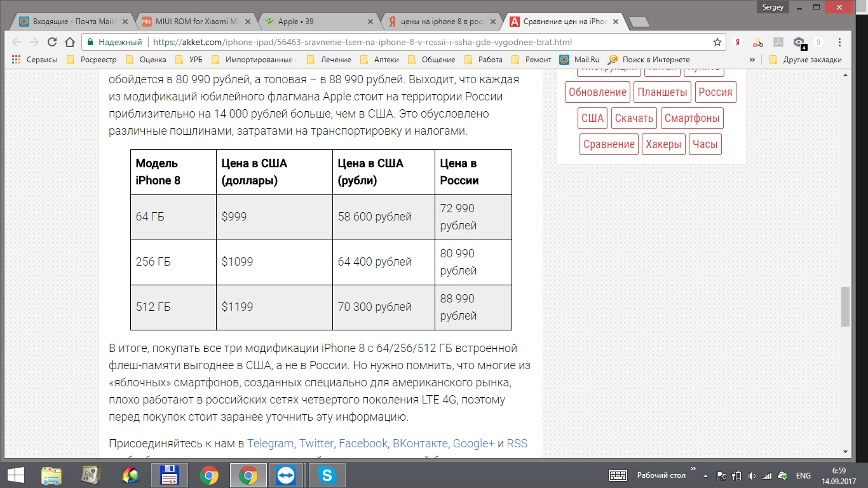Click the volume speaker icon in tray

[x=753, y=476]
